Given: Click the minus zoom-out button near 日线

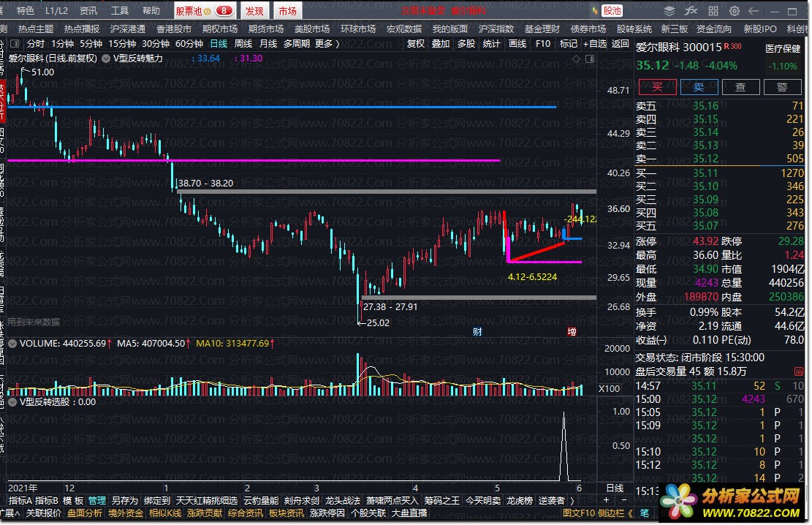Looking at the screenshot, I should pyautogui.click(x=623, y=499).
